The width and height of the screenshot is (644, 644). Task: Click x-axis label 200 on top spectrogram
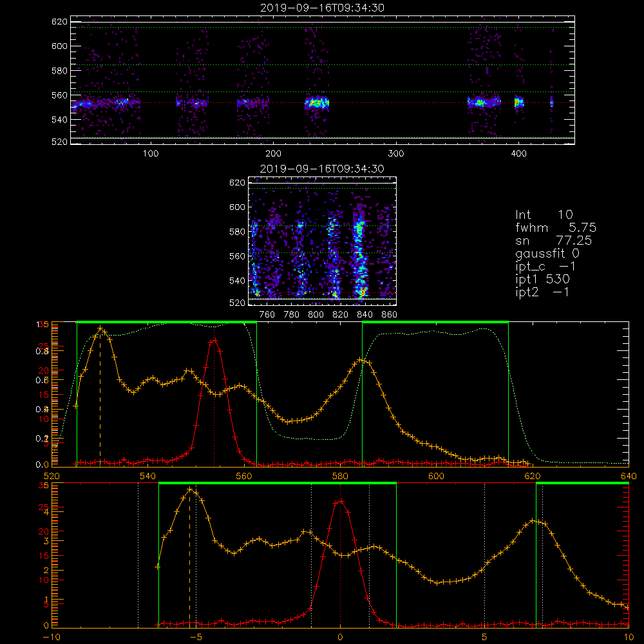point(273,154)
